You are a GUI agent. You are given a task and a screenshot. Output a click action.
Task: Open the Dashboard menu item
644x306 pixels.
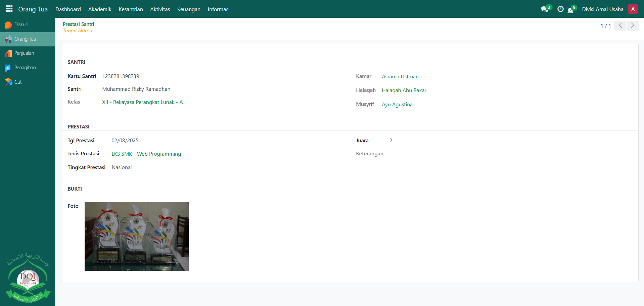(68, 9)
